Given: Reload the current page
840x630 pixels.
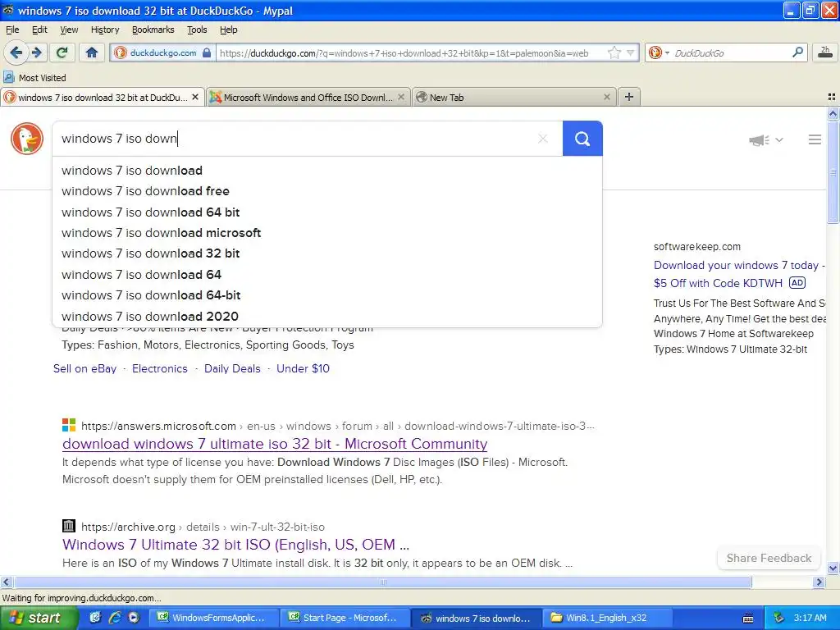Looking at the screenshot, I should [x=62, y=52].
